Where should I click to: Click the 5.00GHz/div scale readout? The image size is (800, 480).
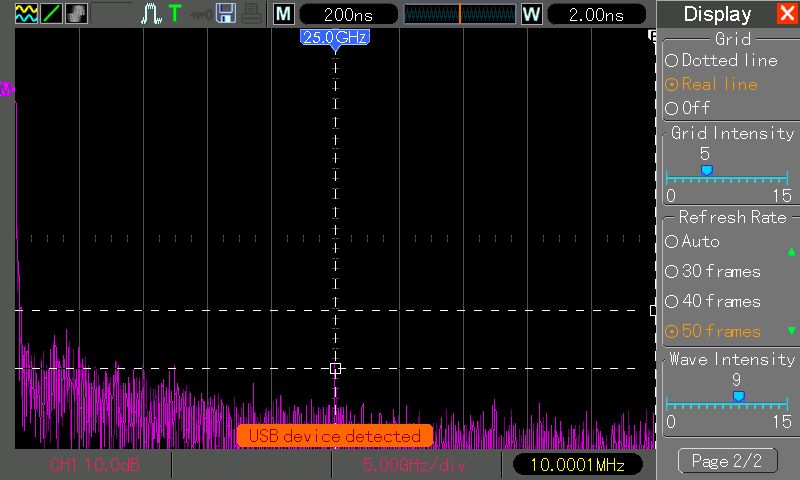coord(414,465)
